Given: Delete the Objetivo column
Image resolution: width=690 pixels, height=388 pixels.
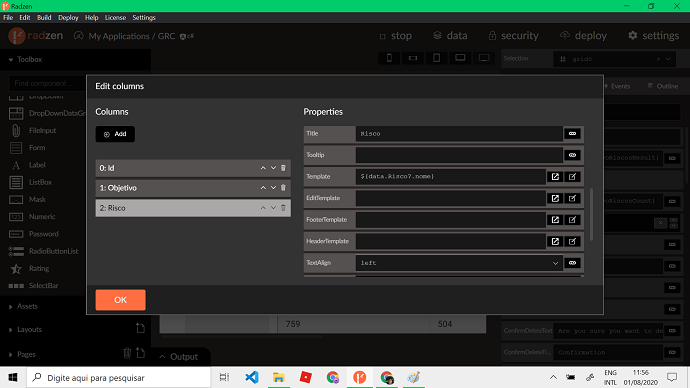Looking at the screenshot, I should click(283, 188).
